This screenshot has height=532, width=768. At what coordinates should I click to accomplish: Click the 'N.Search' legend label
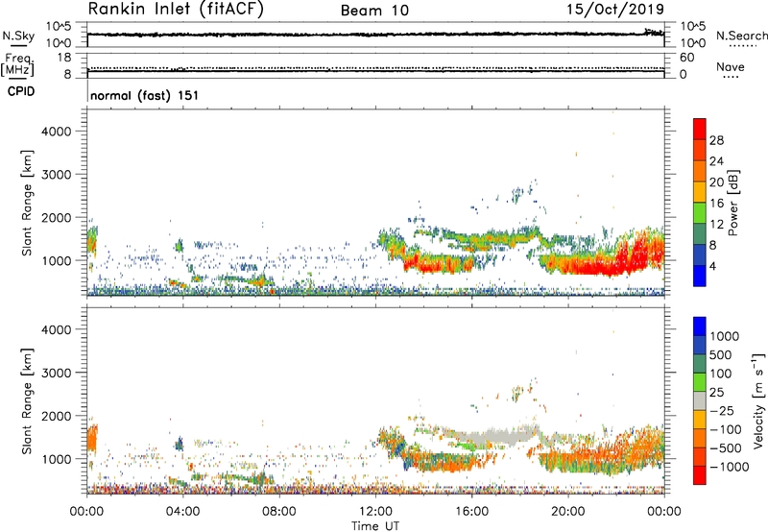click(x=742, y=36)
